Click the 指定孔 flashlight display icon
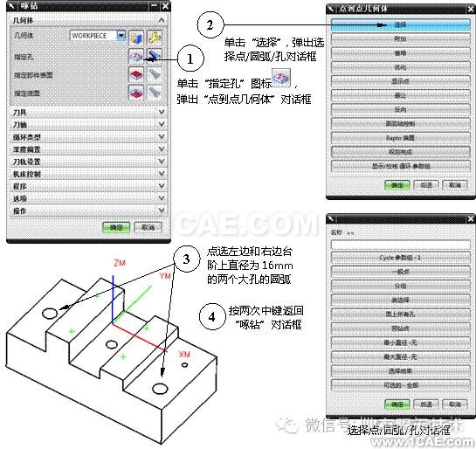Viewport: 476px width, 449px height. pos(155,56)
